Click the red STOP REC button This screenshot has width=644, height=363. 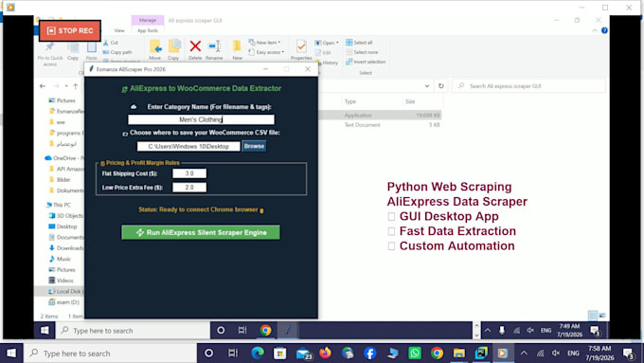point(70,31)
